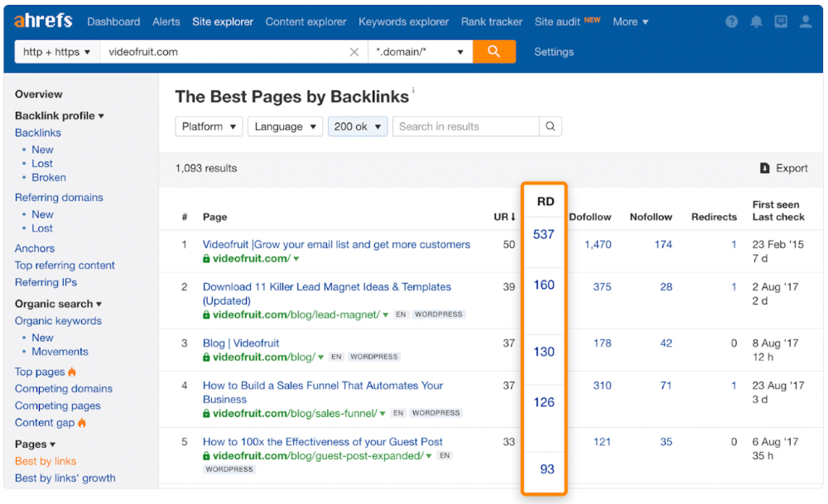Expand the videofruit.com/ URL dropdown arrow
Screen dimensions: 828x504
(296, 258)
